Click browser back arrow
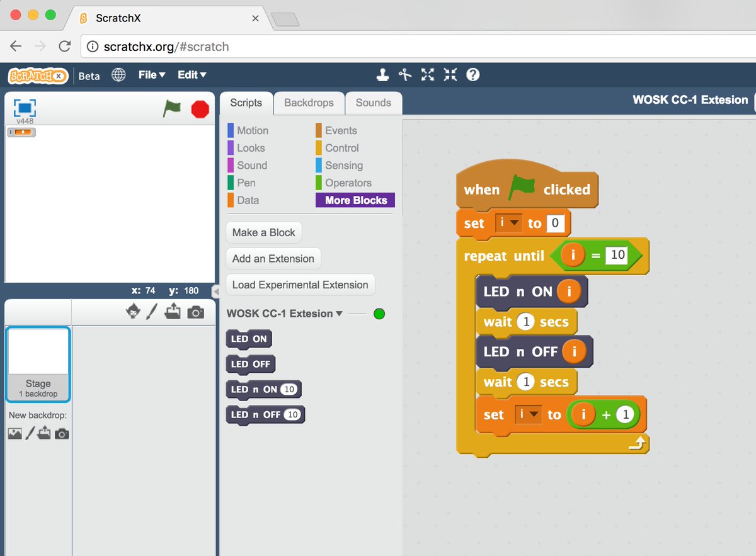The width and height of the screenshot is (756, 556). (16, 46)
